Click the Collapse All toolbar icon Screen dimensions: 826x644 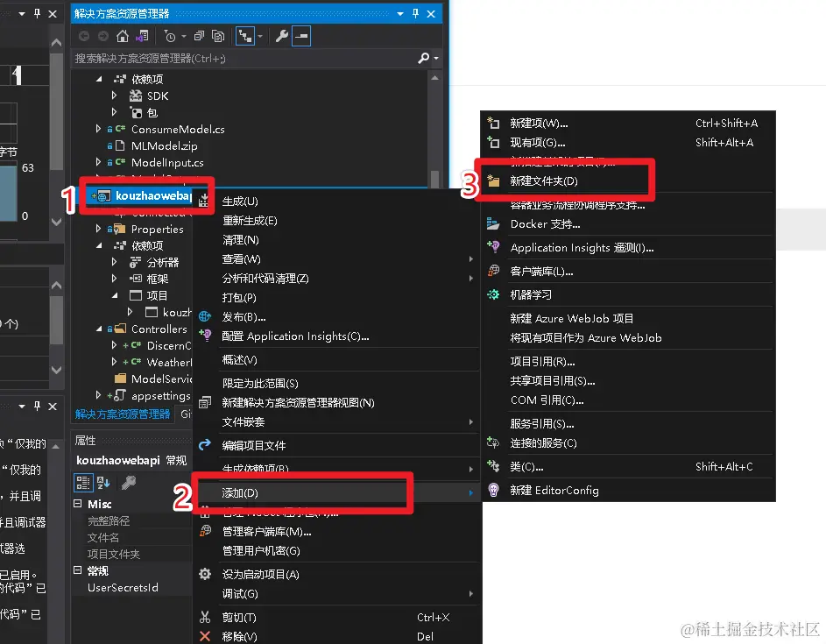click(199, 37)
